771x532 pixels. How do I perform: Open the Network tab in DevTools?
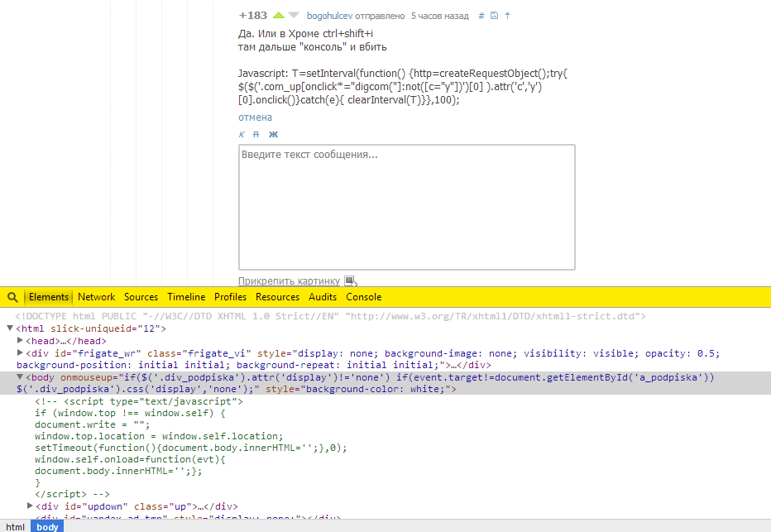(x=97, y=297)
